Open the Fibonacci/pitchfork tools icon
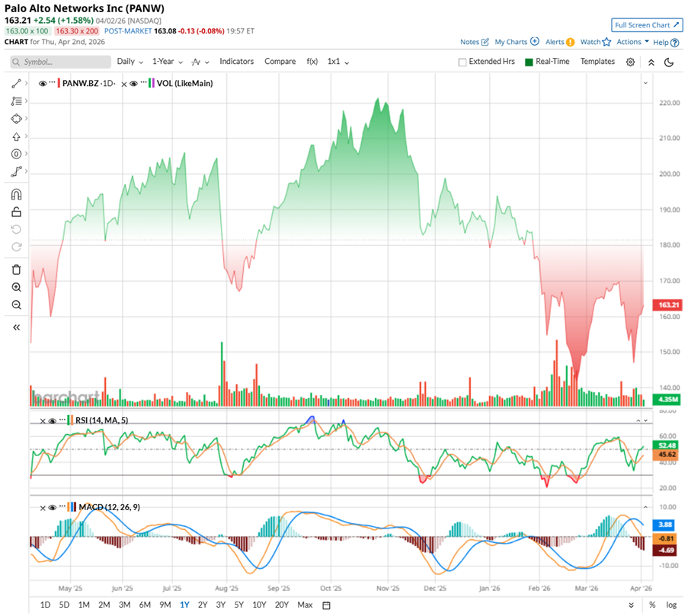 [x=16, y=101]
